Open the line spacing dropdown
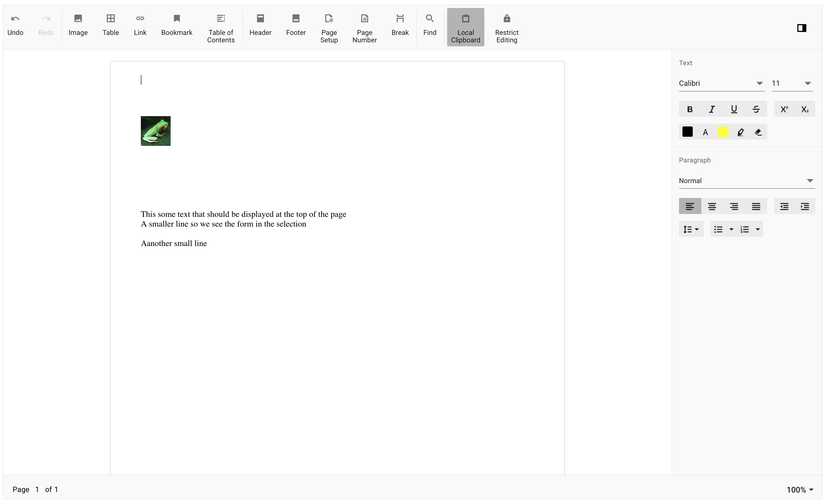The width and height of the screenshot is (825, 504). click(691, 229)
